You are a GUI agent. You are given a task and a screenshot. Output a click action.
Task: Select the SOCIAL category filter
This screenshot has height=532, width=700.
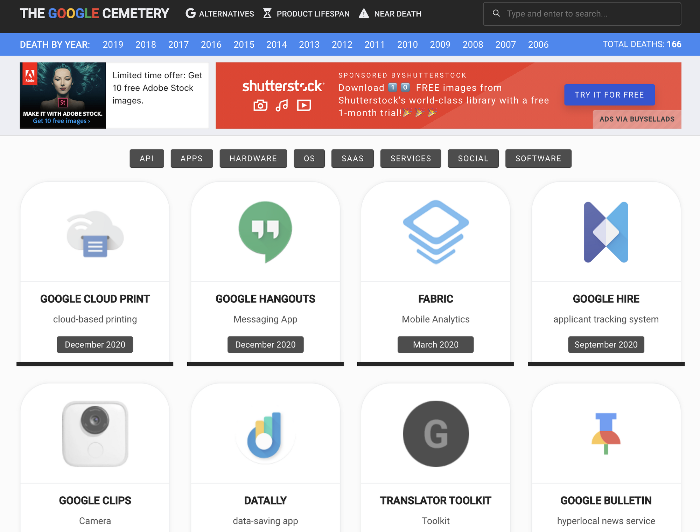click(473, 158)
